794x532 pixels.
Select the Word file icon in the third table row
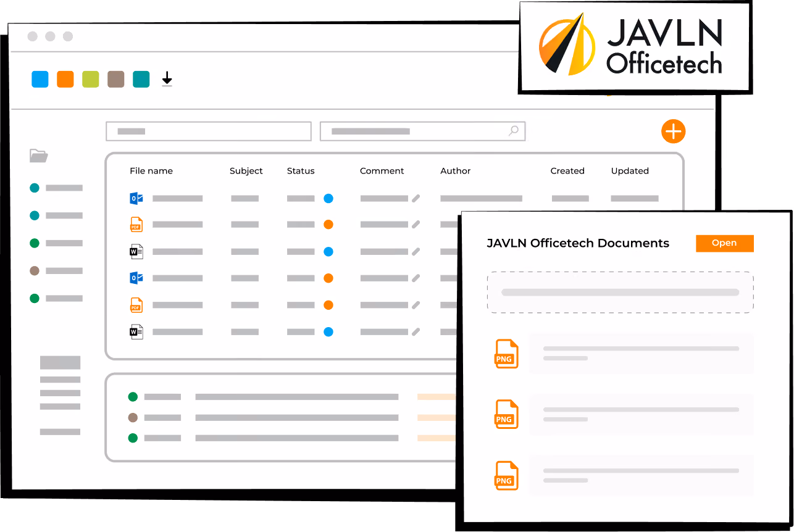pyautogui.click(x=136, y=252)
